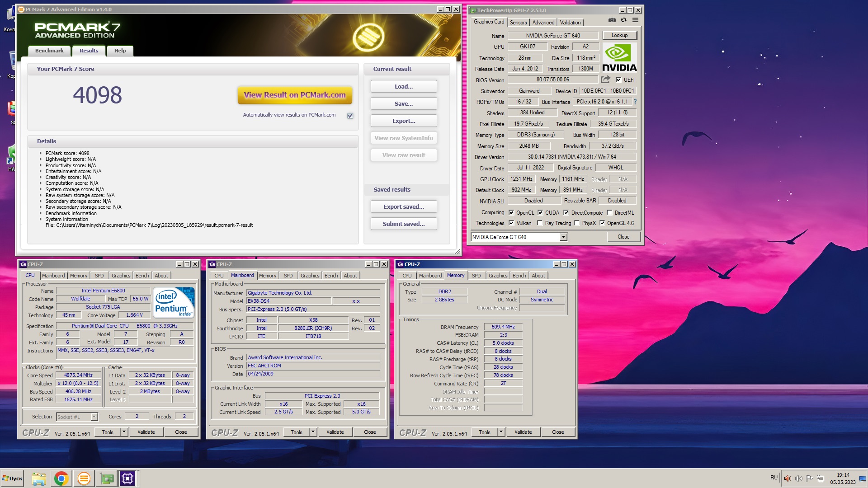Click the PCMark 7 title bar icon
The height and width of the screenshot is (488, 868).
(21, 9)
